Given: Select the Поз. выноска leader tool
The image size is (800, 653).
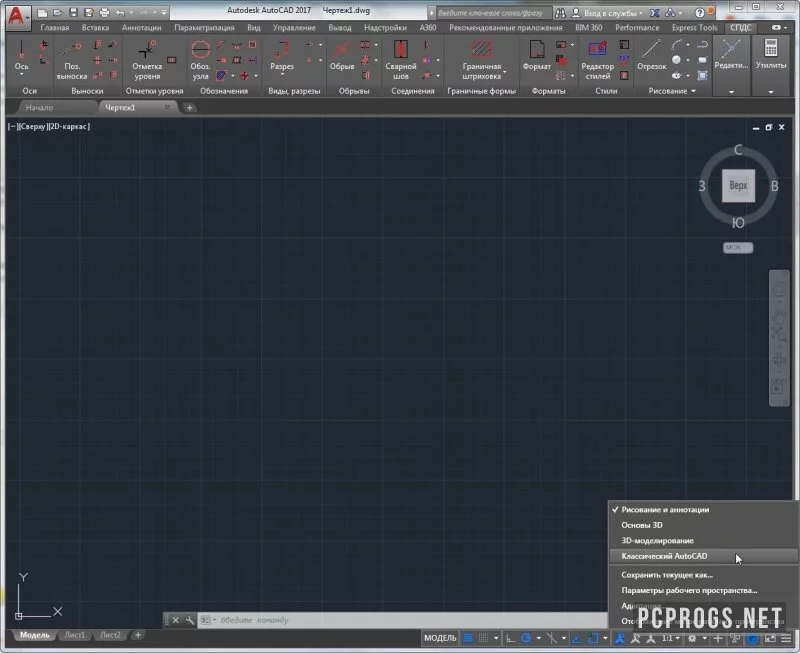Looking at the screenshot, I should (x=71, y=60).
